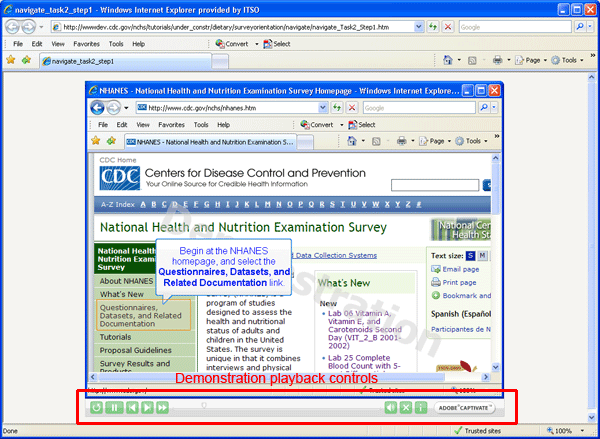Click the playback progress slider thumb

(x=204, y=405)
